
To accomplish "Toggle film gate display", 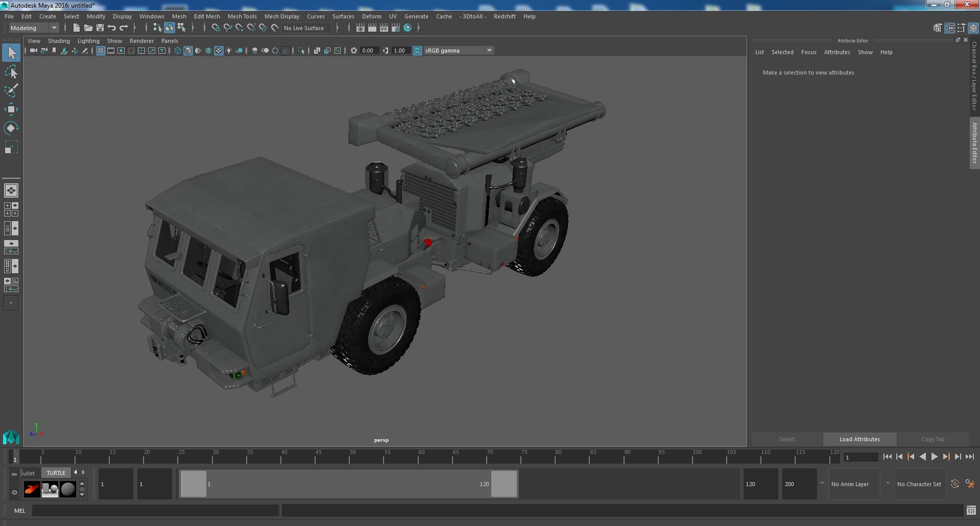I will (x=111, y=51).
